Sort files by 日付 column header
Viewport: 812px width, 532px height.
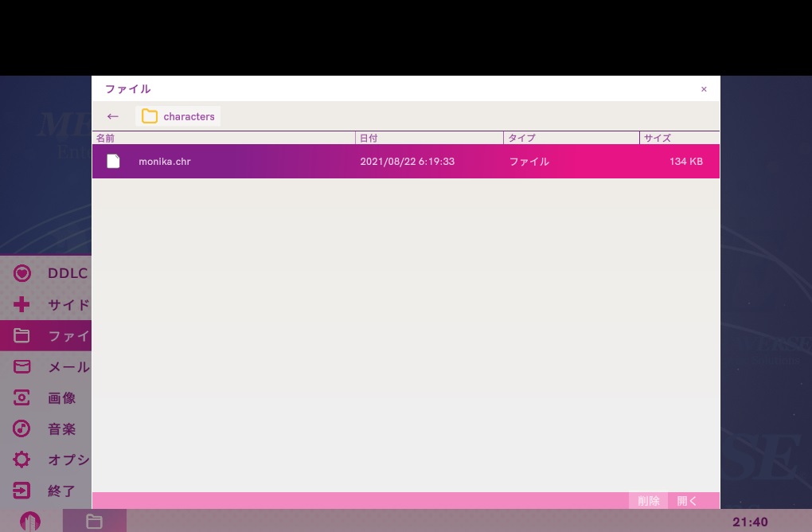pyautogui.click(x=429, y=138)
